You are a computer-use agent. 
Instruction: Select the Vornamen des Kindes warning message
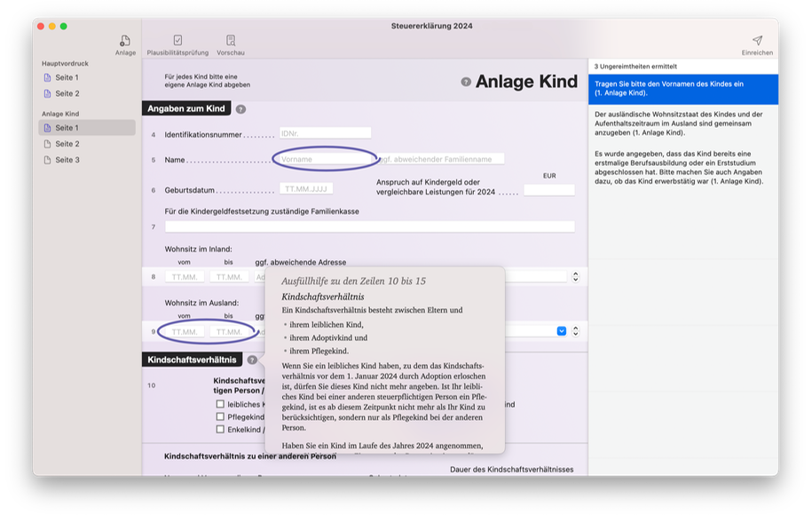tap(682, 89)
